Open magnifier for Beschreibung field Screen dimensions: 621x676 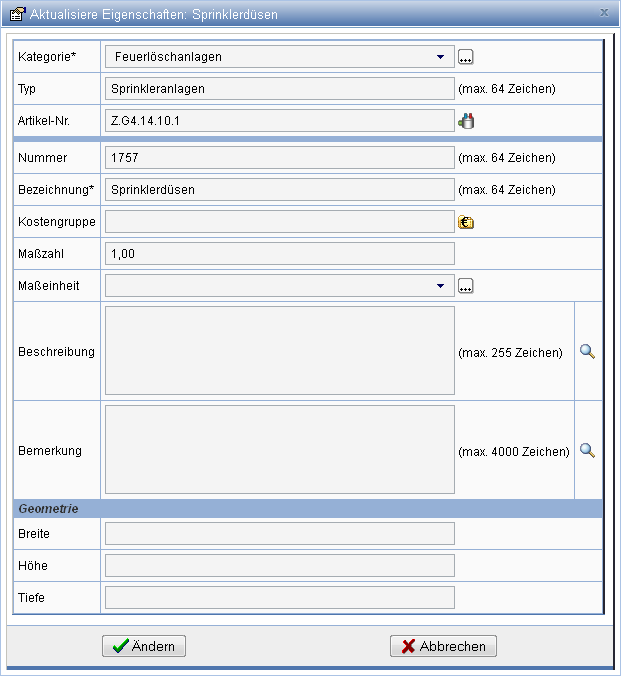tap(587, 352)
